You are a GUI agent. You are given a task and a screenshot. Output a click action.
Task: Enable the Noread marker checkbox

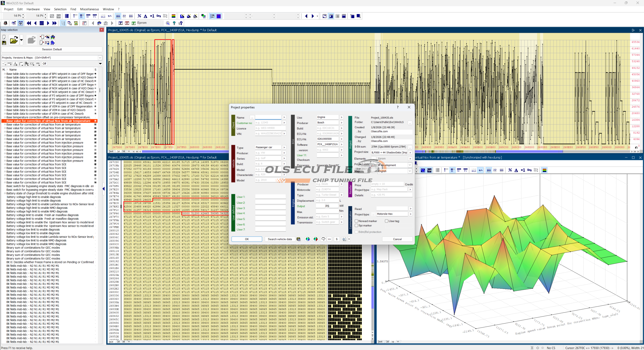pos(356,221)
